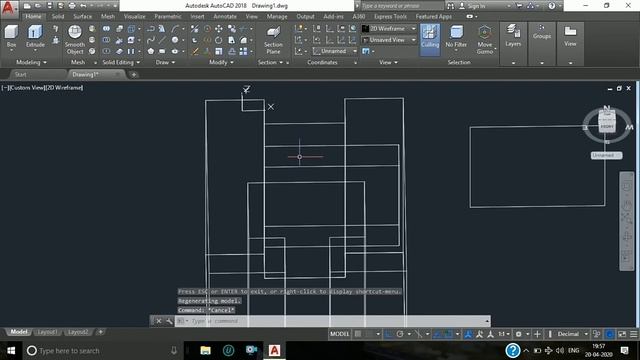Expand the View panel label dropdown
This screenshot has height=360, width=640.
pyautogui.click(x=388, y=62)
